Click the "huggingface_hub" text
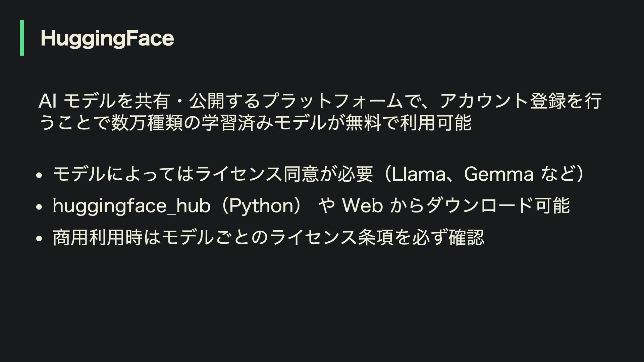644x362 pixels. pyautogui.click(x=131, y=206)
